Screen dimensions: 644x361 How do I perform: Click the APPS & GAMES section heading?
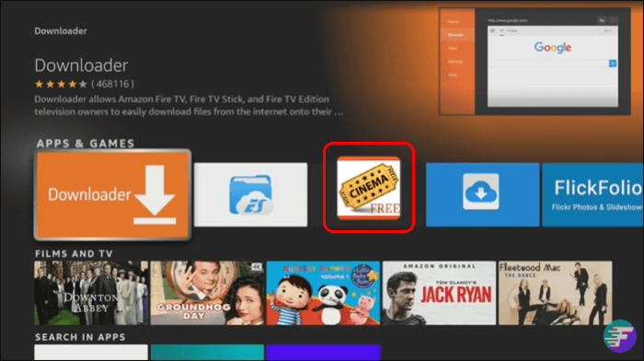tap(86, 143)
